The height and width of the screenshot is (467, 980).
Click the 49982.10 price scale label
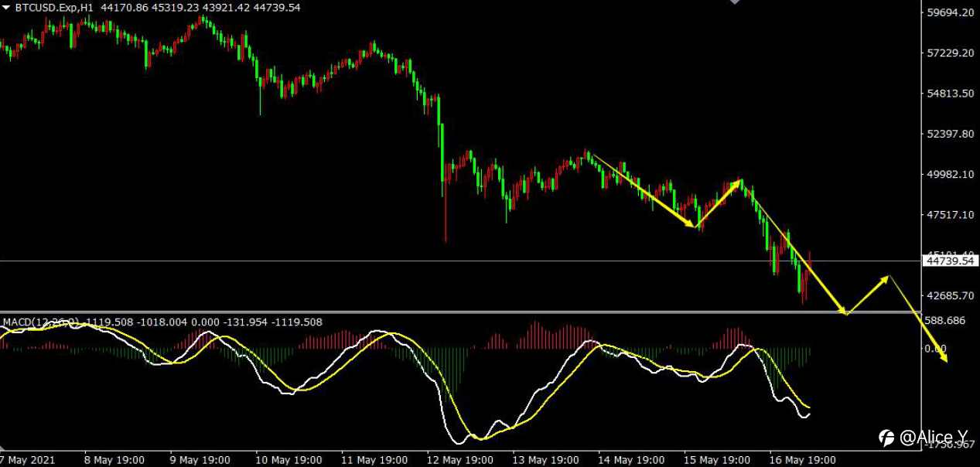tap(950, 175)
